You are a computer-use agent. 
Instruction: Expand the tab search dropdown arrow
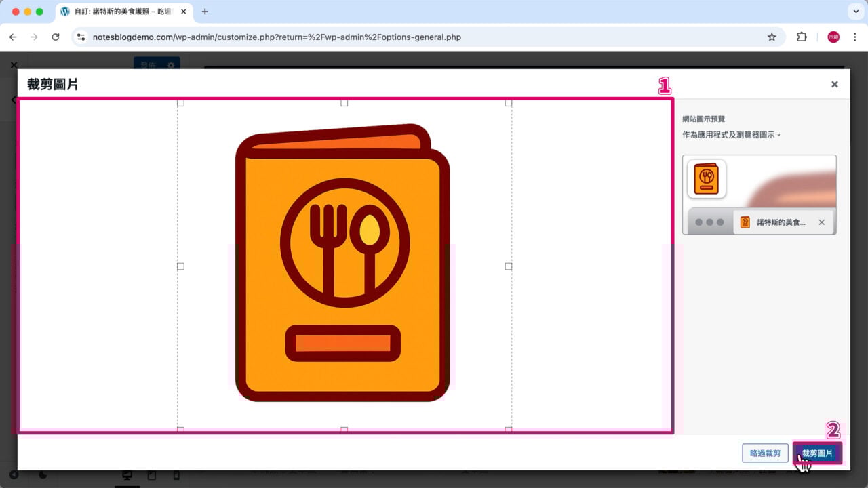tap(854, 12)
